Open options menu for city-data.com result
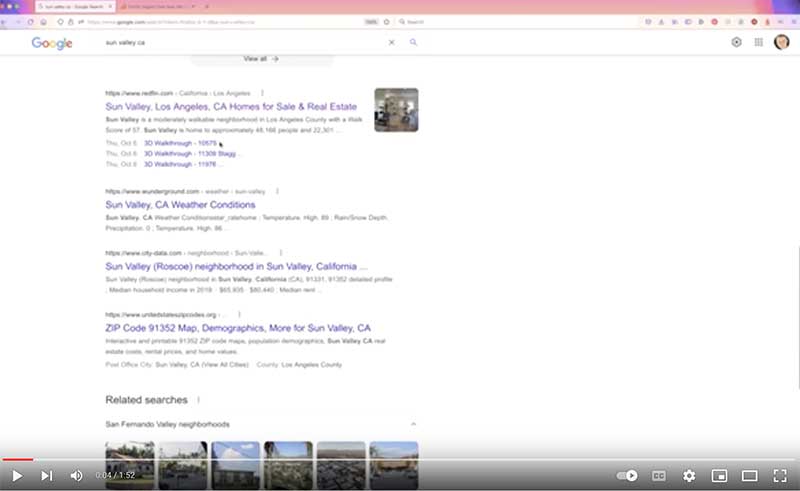This screenshot has width=800, height=491. click(281, 253)
